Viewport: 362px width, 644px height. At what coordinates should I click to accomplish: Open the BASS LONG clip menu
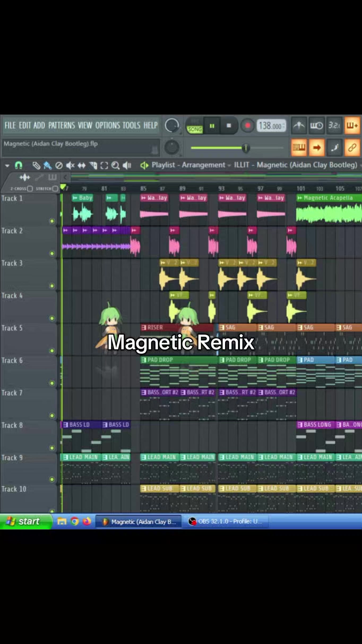(300, 425)
